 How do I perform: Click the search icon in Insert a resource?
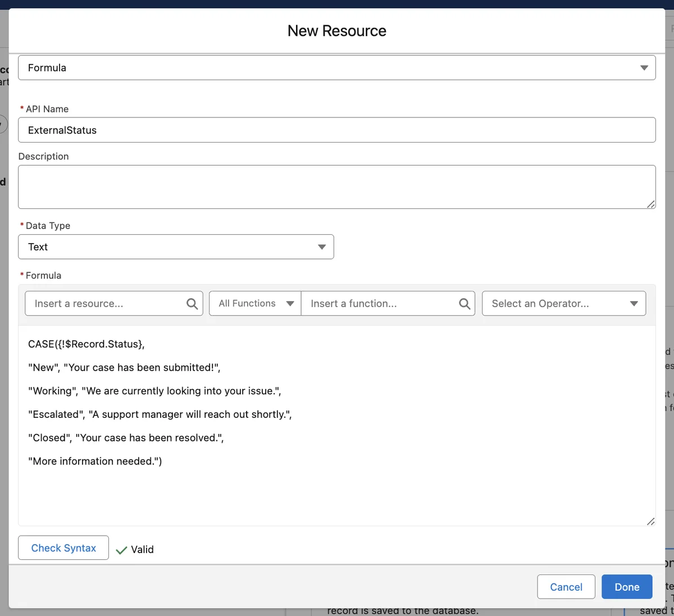(192, 304)
